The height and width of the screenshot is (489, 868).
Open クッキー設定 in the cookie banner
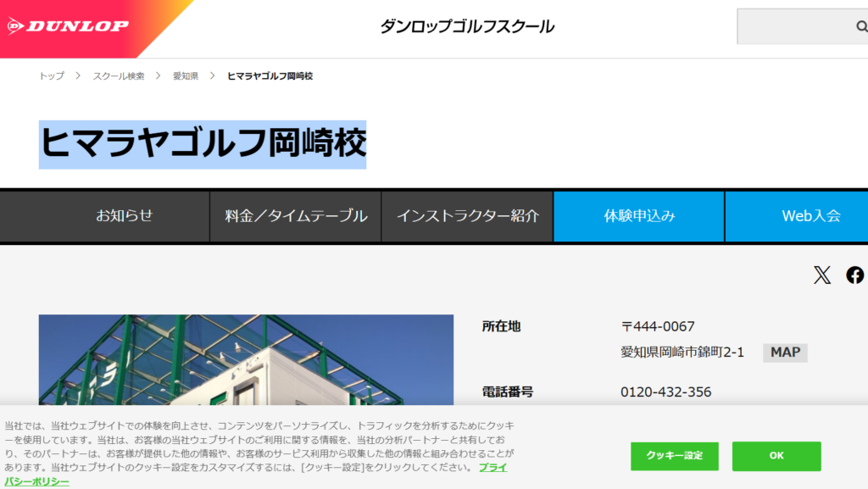674,456
